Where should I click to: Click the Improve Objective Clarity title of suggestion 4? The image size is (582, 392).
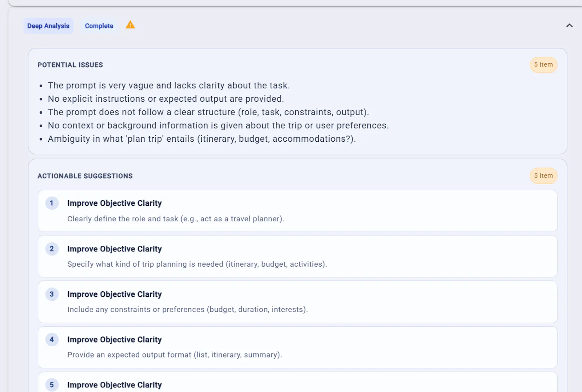tap(115, 340)
